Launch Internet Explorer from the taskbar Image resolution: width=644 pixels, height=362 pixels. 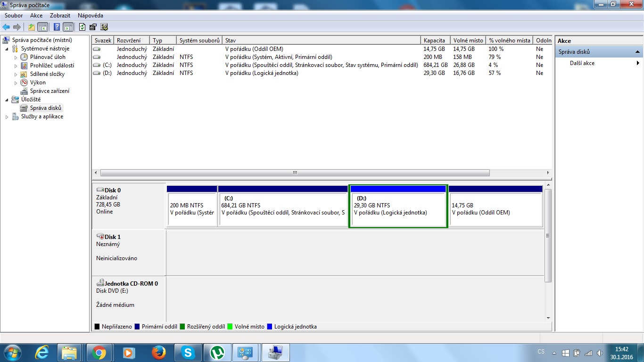tap(42, 353)
